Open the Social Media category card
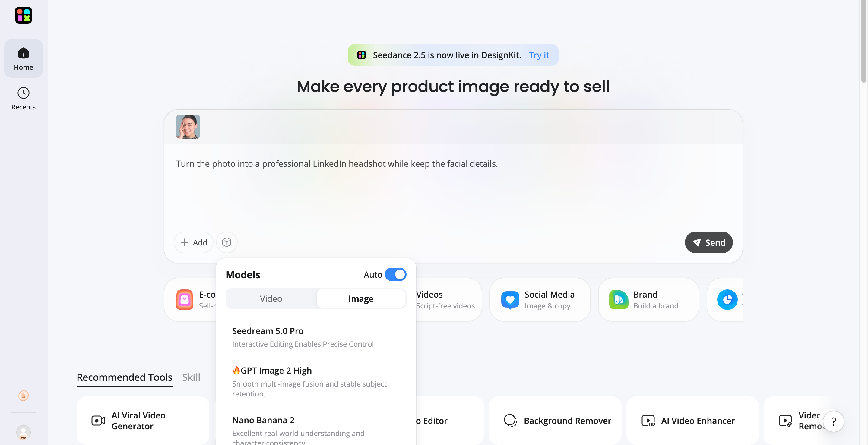The height and width of the screenshot is (445, 868). (540, 299)
